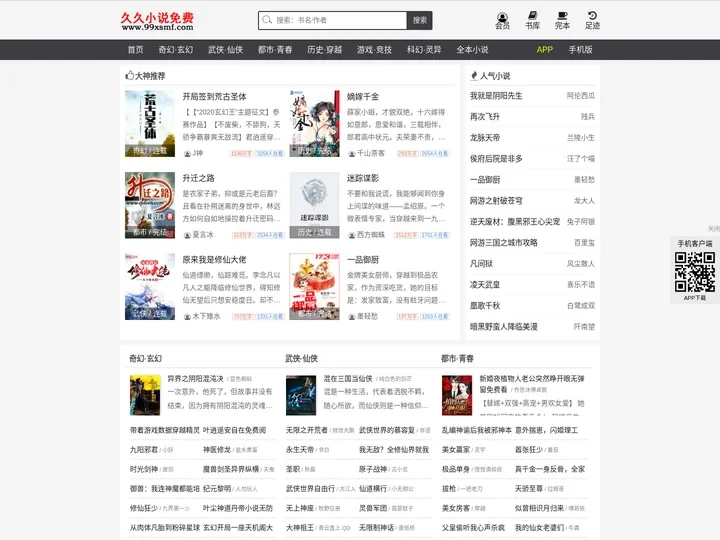Open 逆天废材：腹黑邪王心尖宠 in popular list
This screenshot has height=540, width=720.
(x=515, y=222)
